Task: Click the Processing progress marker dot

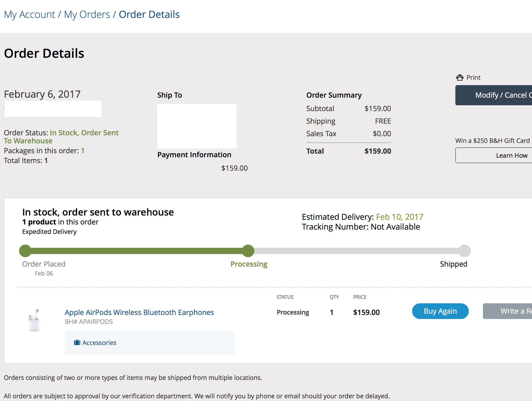Action: (x=248, y=251)
